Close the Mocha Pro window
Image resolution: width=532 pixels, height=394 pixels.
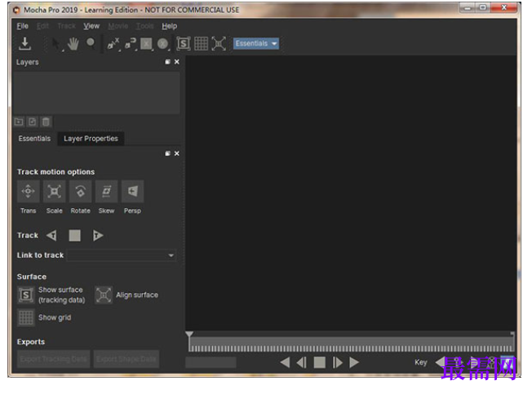coord(504,7)
